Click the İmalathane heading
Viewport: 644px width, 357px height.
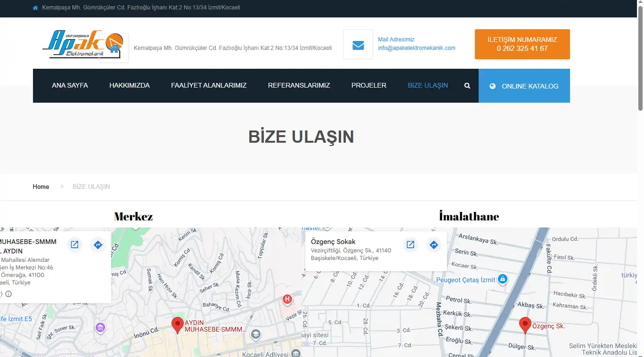(469, 217)
